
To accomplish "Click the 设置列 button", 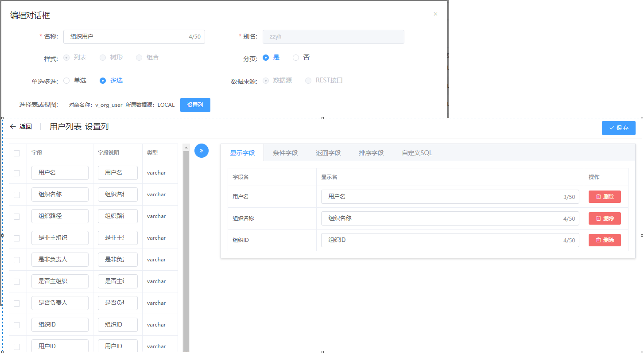I will click(x=195, y=105).
